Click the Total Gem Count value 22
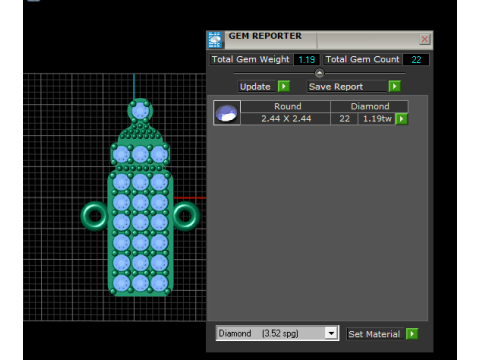This screenshot has width=480, height=360. point(416,60)
